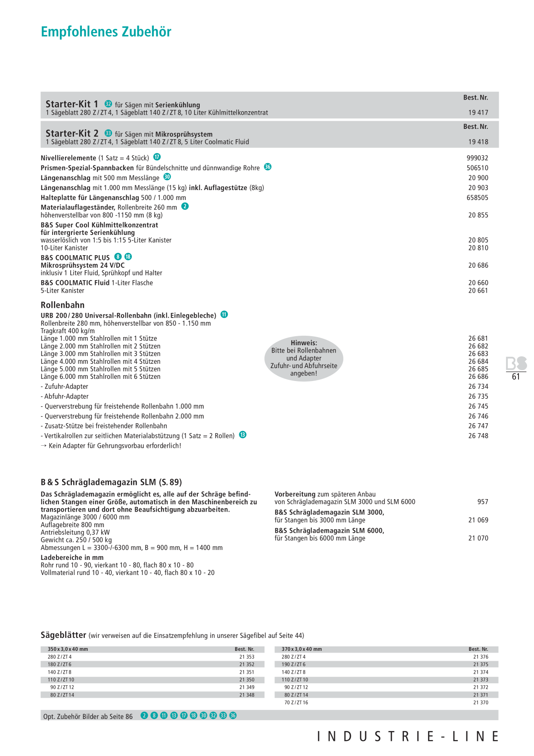Click 'Opt. Zubehör Bilder ab Seite 86' label
This screenshot has height=756, width=534.
point(88,716)
